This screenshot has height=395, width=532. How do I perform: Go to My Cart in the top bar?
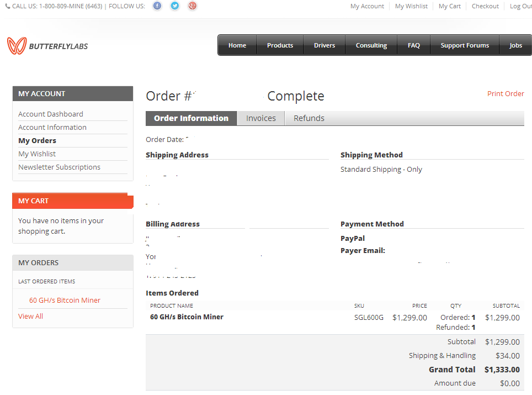pyautogui.click(x=450, y=6)
